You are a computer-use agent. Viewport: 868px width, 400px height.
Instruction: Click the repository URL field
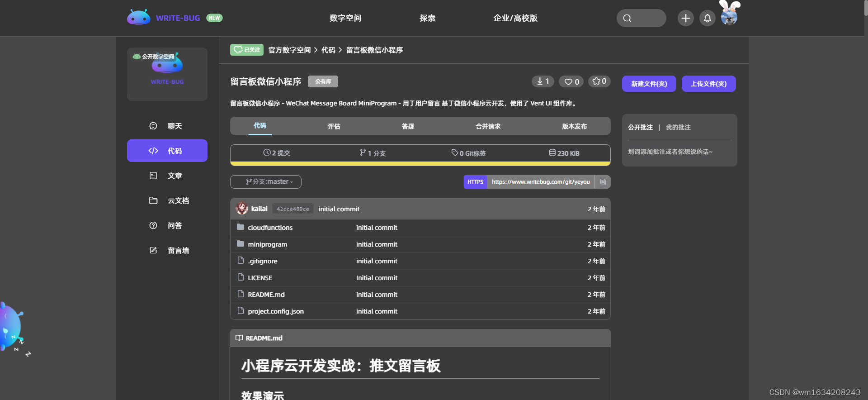[541, 182]
